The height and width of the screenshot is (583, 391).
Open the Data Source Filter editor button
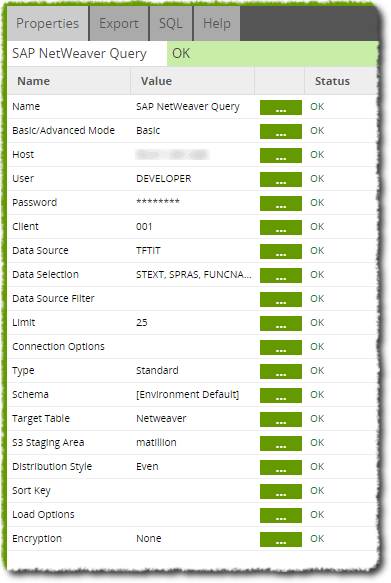[281, 299]
